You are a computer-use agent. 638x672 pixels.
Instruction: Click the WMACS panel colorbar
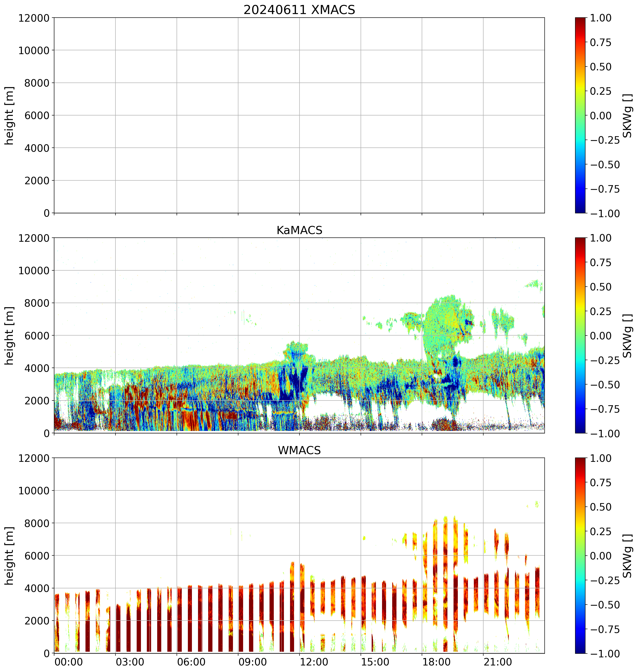580,555
